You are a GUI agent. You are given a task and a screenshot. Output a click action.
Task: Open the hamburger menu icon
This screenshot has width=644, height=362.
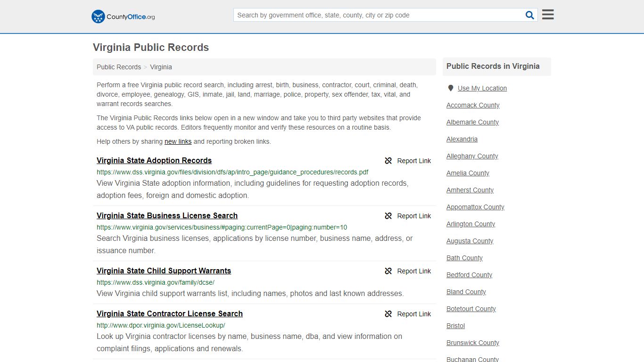[548, 15]
